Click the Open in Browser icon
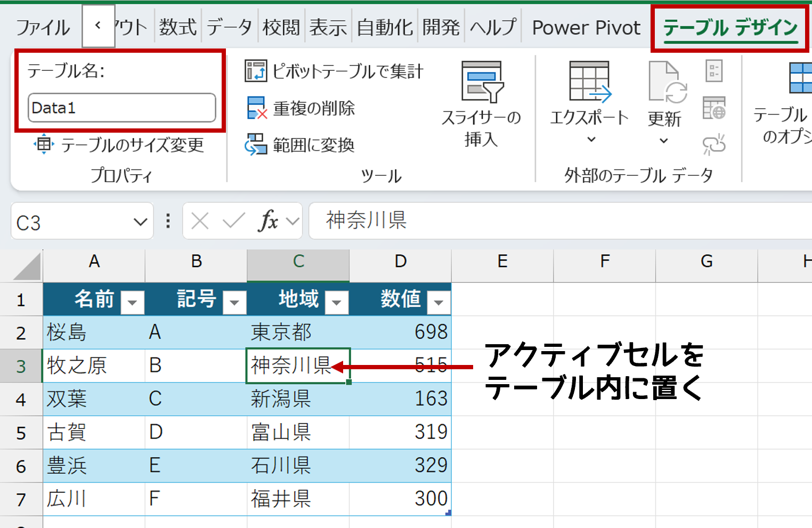The height and width of the screenshot is (528, 812). pos(714,108)
